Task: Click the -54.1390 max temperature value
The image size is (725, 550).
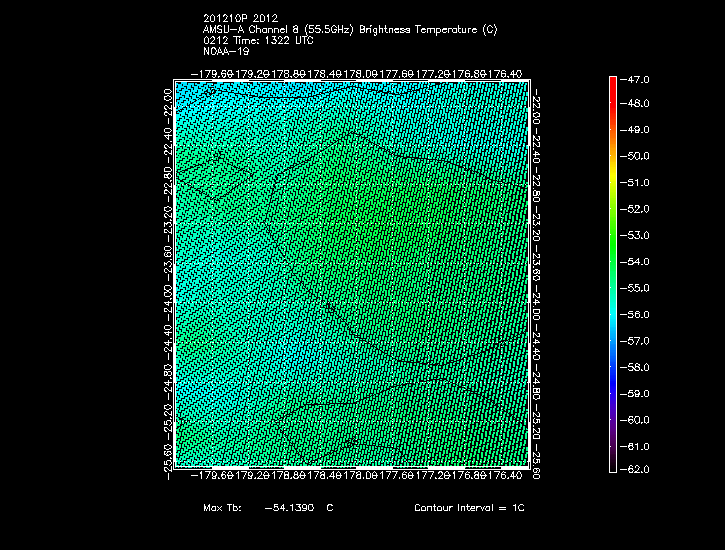Action: click(x=290, y=508)
